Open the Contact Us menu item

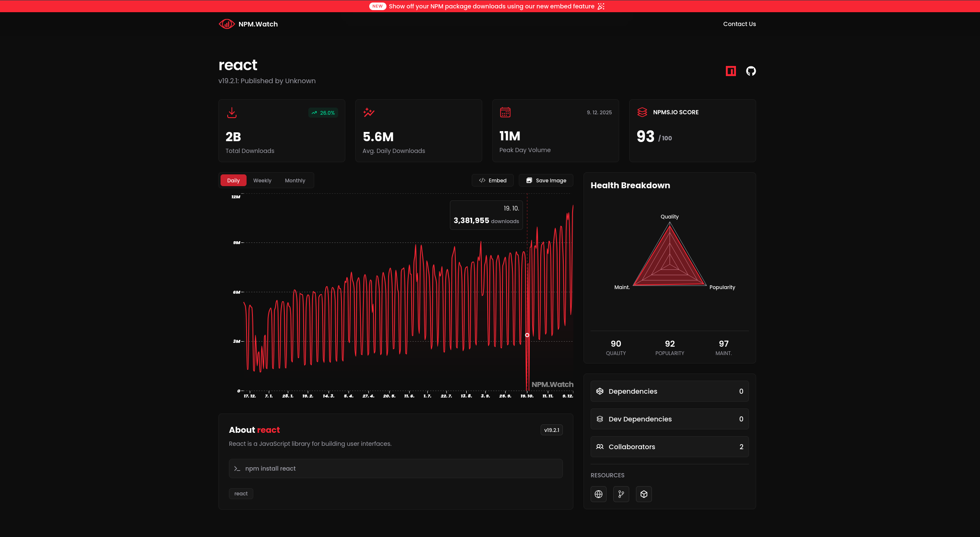tap(739, 24)
